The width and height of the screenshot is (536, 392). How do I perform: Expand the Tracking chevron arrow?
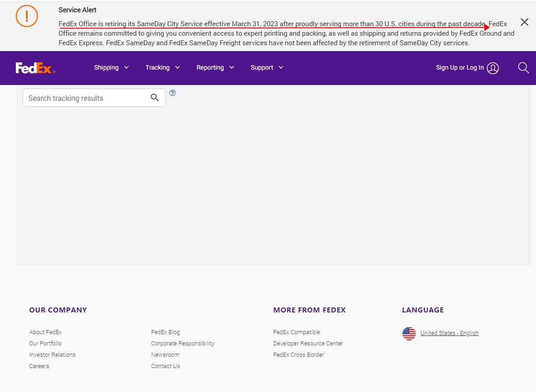(178, 67)
